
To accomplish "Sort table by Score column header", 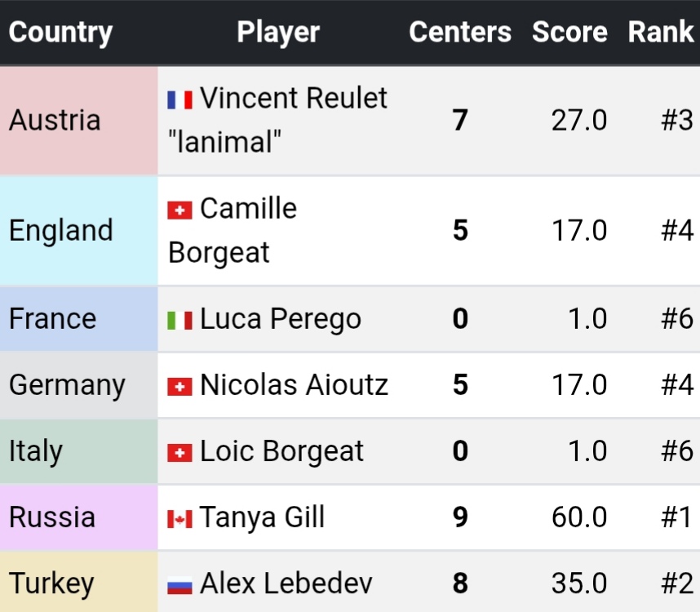I will point(569,33).
